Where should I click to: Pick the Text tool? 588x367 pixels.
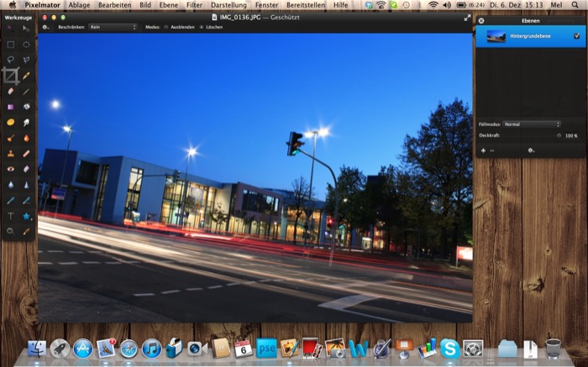tap(10, 215)
